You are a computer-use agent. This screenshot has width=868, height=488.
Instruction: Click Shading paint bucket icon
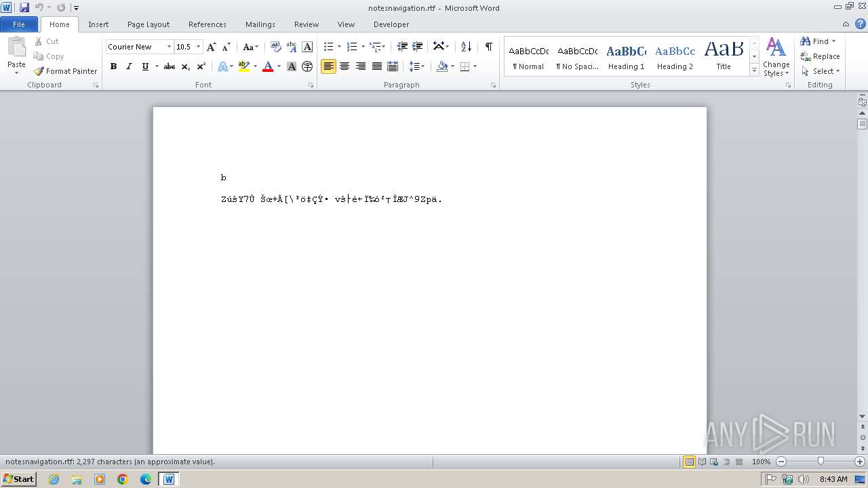[x=442, y=66]
